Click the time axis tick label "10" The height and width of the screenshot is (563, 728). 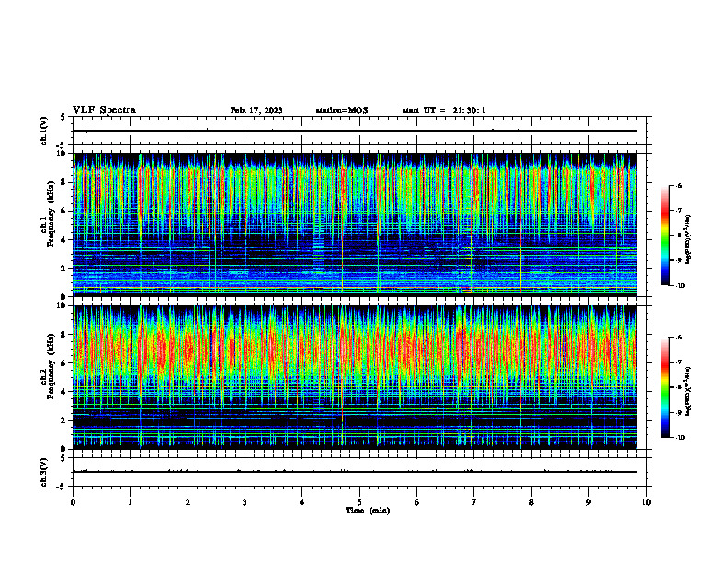pyautogui.click(x=646, y=502)
